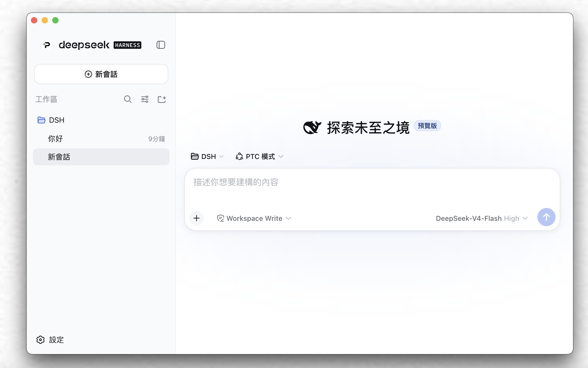Open the DeepSeek-V4-Flash High model selector
This screenshot has width=588, height=368.
[482, 218]
